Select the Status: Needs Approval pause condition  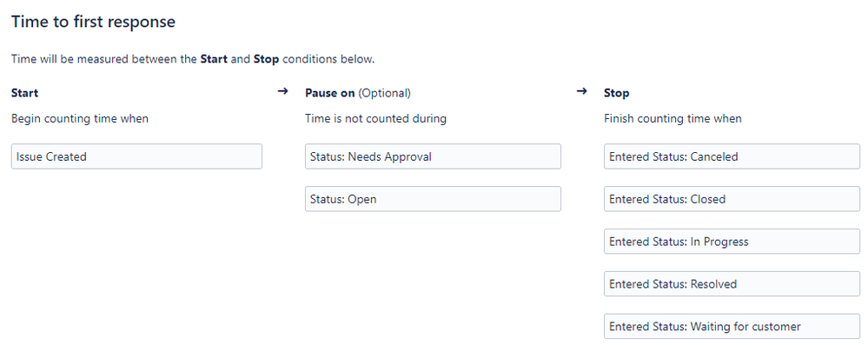[x=433, y=156]
